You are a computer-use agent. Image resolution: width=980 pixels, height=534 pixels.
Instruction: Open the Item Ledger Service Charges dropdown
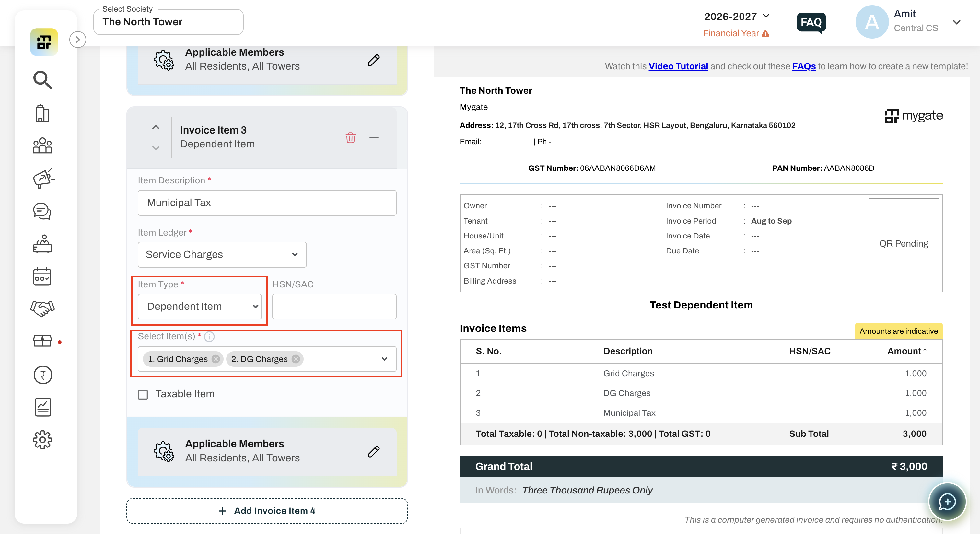pyautogui.click(x=222, y=254)
